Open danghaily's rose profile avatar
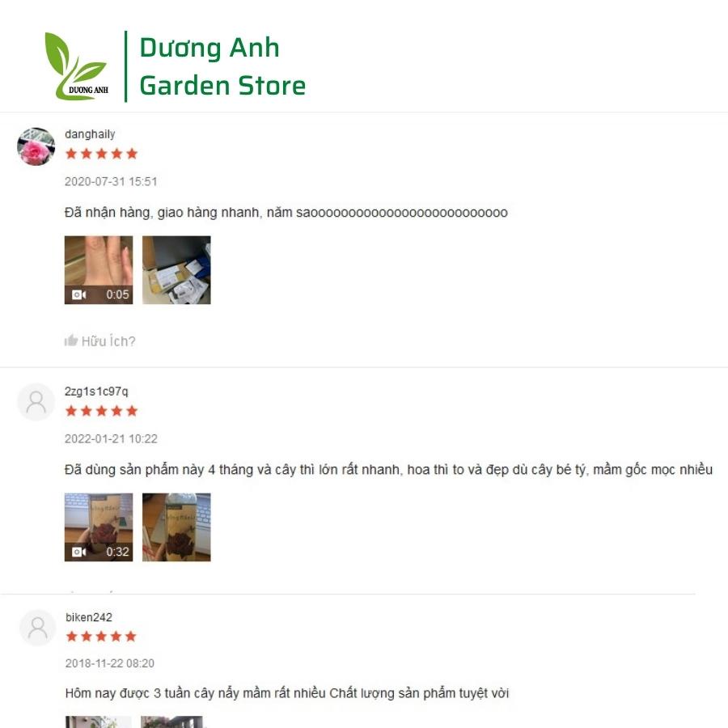 click(36, 146)
